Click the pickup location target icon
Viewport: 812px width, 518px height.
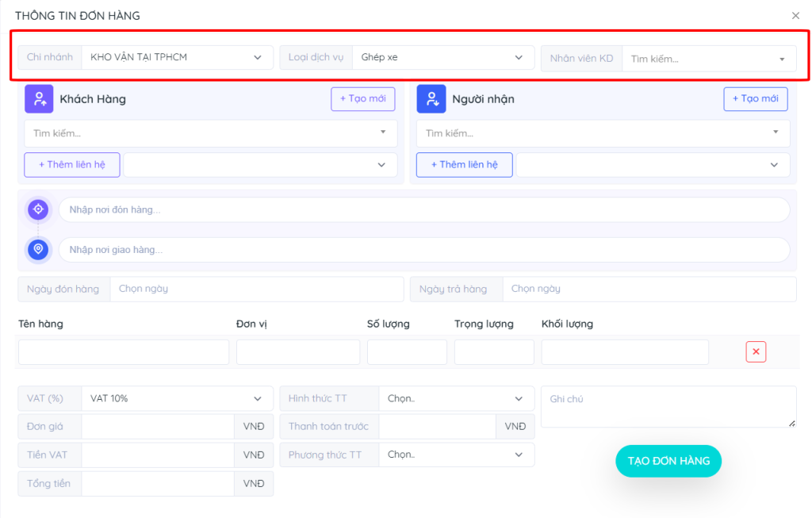pos(38,209)
